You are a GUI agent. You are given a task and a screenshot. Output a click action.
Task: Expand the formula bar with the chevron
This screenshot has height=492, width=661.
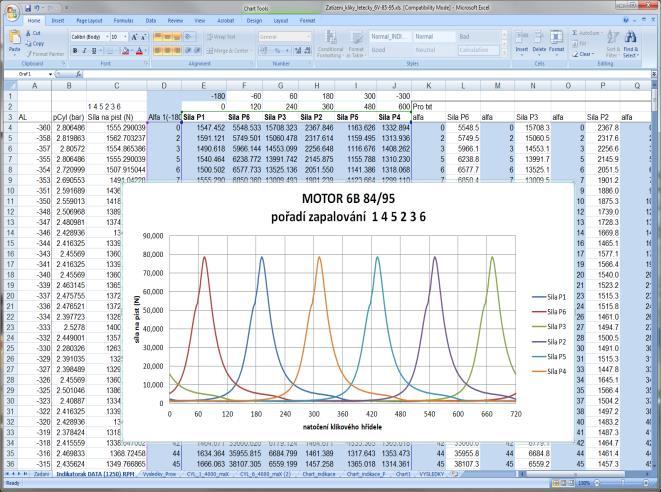(x=654, y=75)
